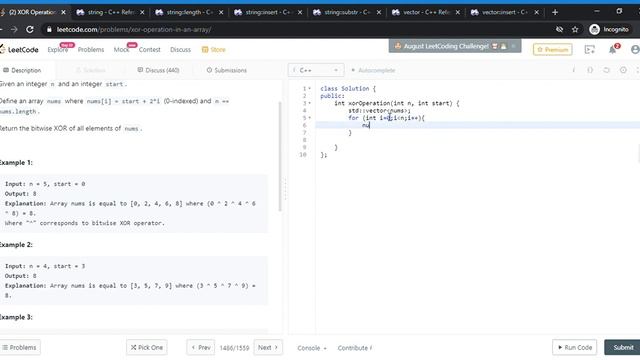The height and width of the screenshot is (360, 640).
Task: Go to the Prev problem
Action: tap(201, 347)
